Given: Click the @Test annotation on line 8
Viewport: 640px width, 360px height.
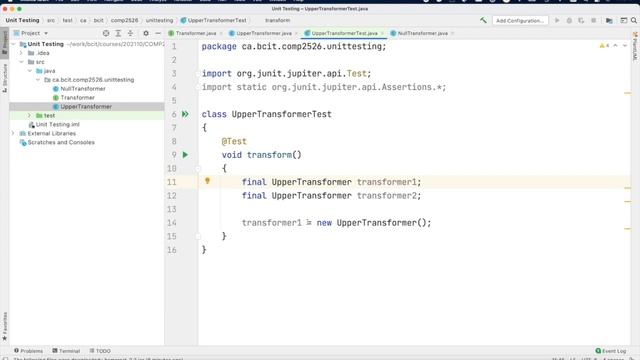Looking at the screenshot, I should 234,141.
